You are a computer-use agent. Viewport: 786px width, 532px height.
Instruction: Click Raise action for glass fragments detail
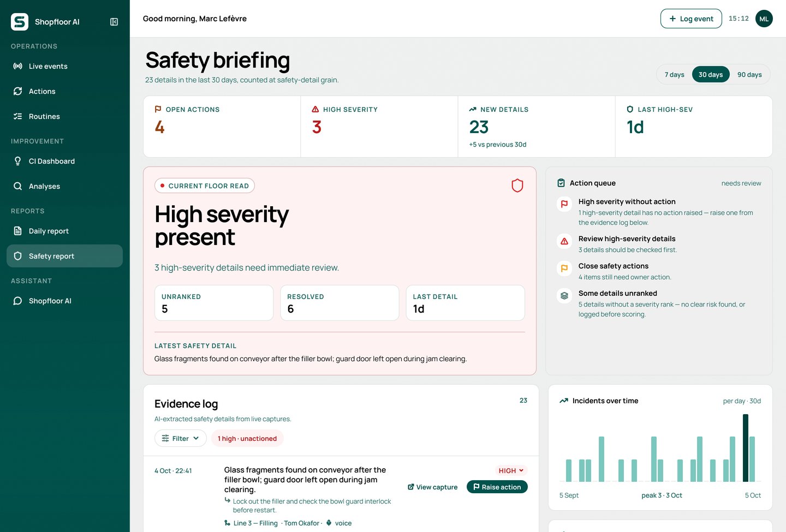pyautogui.click(x=497, y=487)
